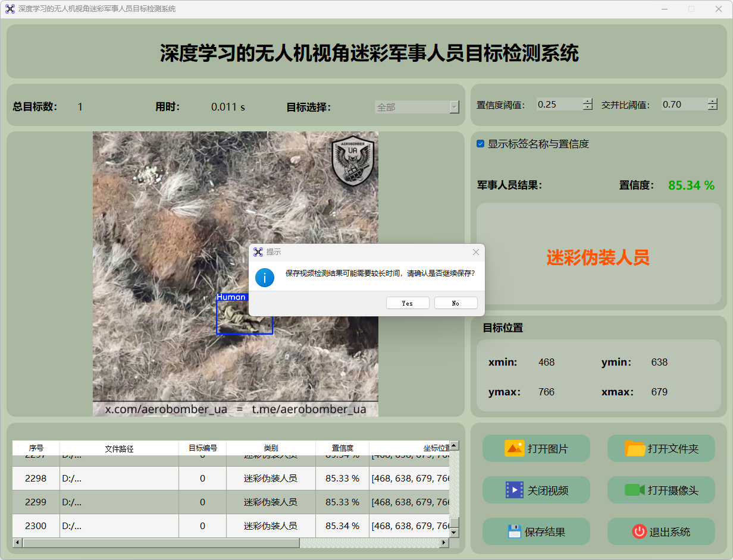Confirm saving by clicking Yes
This screenshot has width=733, height=560.
pyautogui.click(x=408, y=303)
